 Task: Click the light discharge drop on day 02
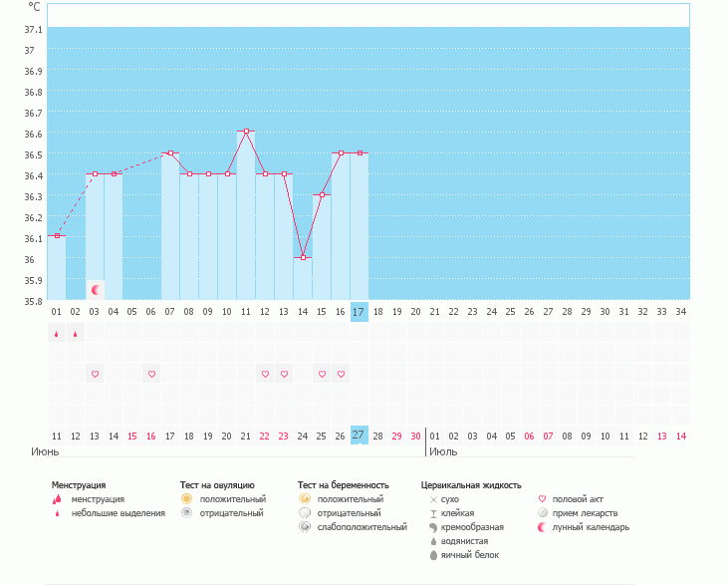[x=76, y=335]
